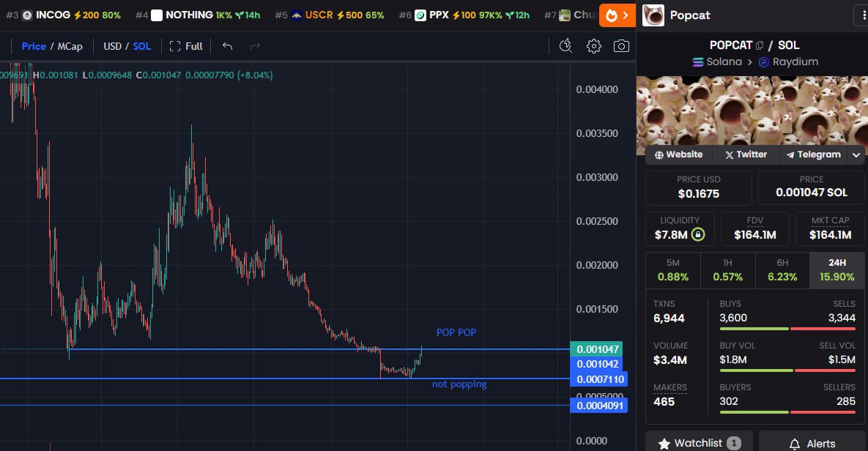Click Popcat avatar icon in header
The width and height of the screenshot is (868, 451).
pyautogui.click(x=653, y=15)
